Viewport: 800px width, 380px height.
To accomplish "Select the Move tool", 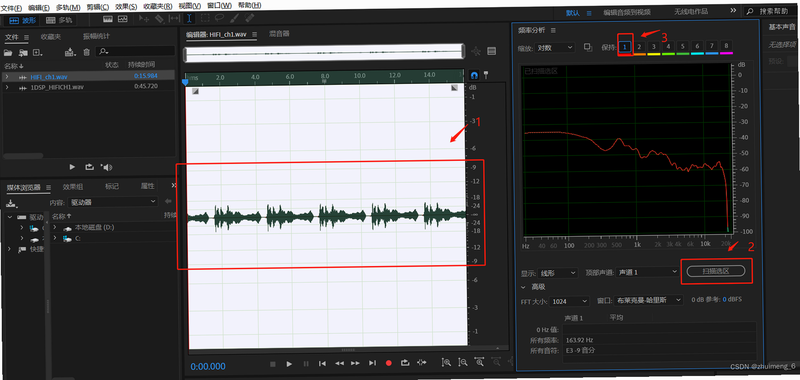I will pyautogui.click(x=144, y=19).
